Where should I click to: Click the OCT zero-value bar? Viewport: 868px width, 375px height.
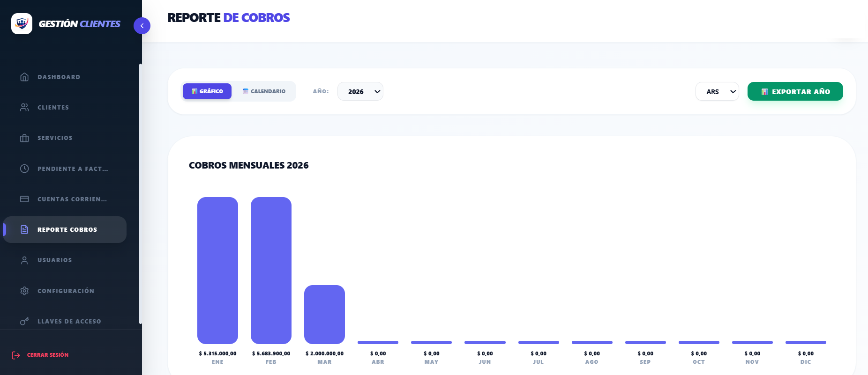(699, 342)
